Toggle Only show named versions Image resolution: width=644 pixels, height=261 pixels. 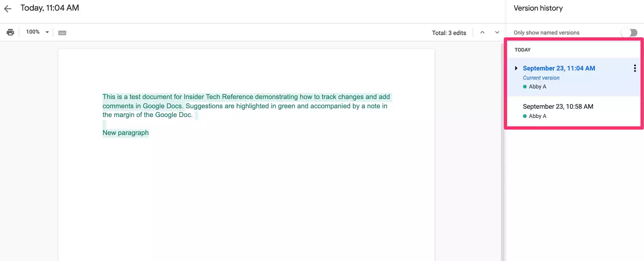click(x=629, y=33)
